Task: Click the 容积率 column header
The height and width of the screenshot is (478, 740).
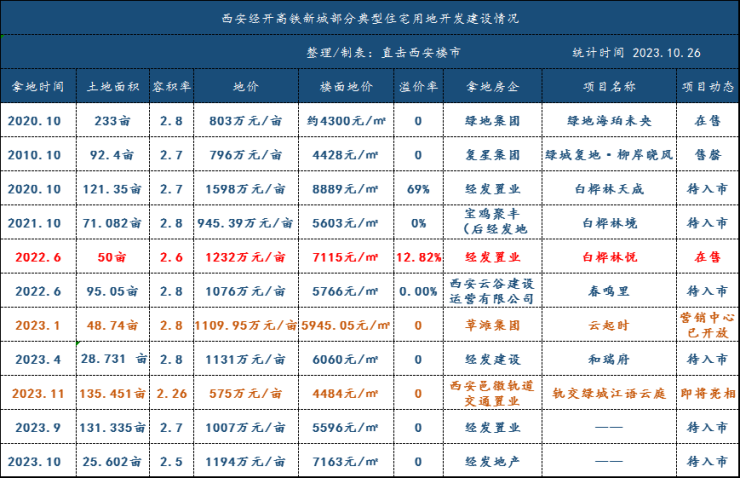Action: coord(171,86)
